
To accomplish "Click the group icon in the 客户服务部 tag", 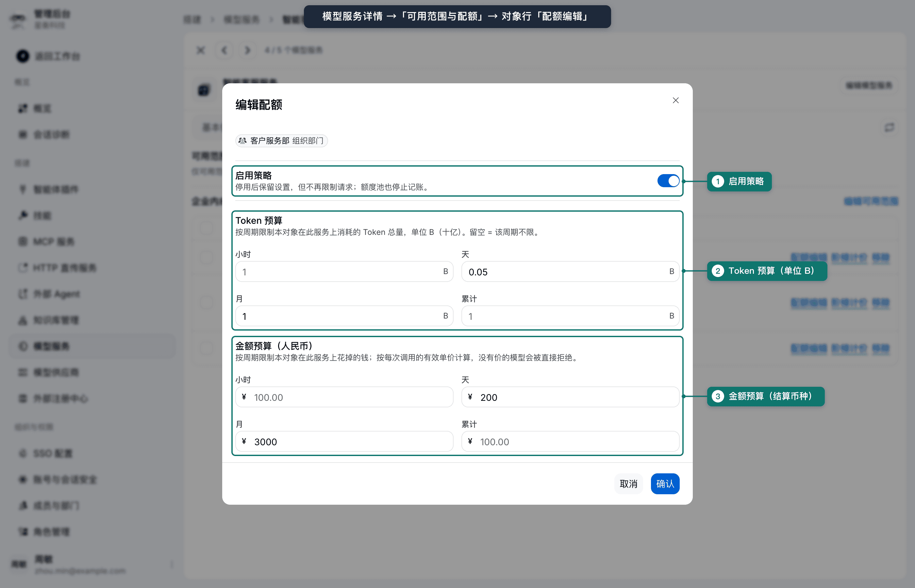I will click(242, 140).
